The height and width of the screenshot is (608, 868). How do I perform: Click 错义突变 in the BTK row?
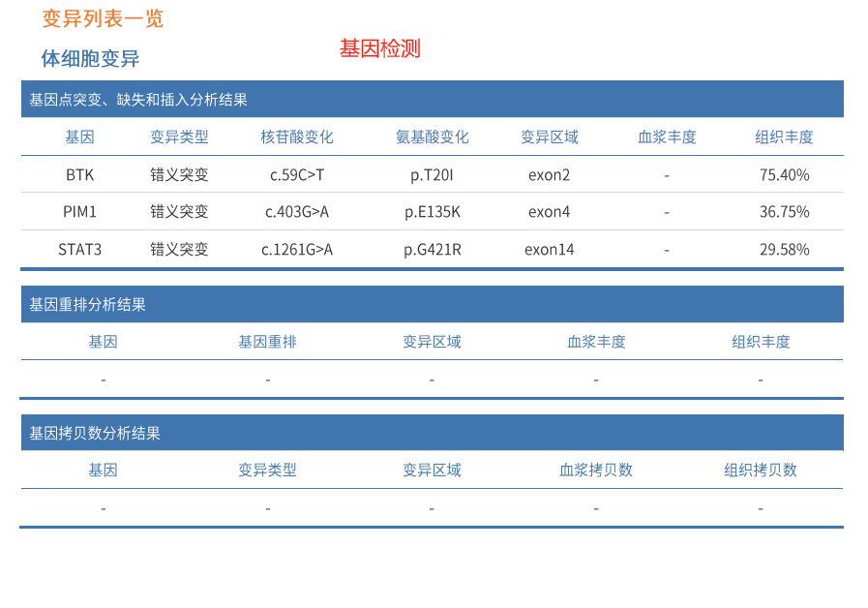[x=179, y=175]
